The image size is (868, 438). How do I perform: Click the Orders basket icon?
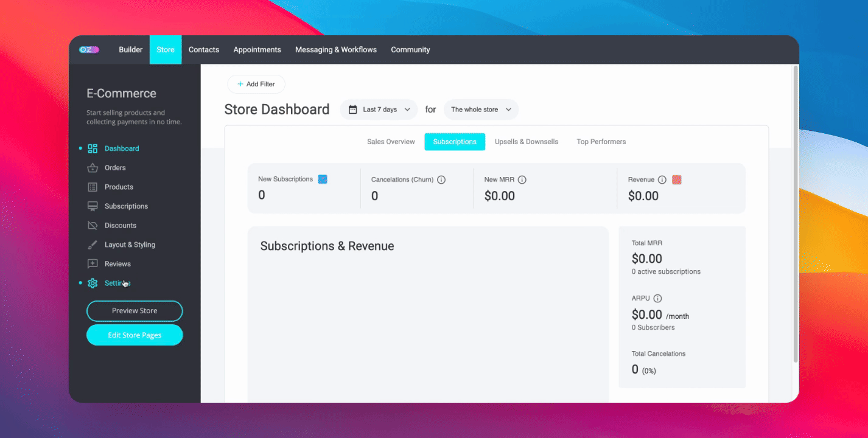pos(93,168)
